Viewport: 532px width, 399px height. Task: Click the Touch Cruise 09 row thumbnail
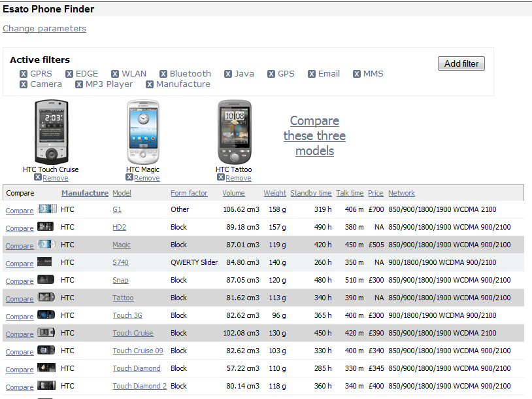pos(46,350)
